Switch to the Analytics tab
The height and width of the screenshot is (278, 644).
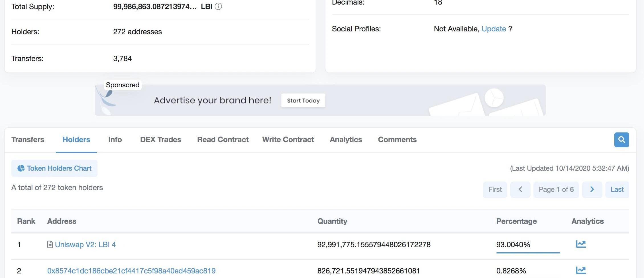click(346, 140)
